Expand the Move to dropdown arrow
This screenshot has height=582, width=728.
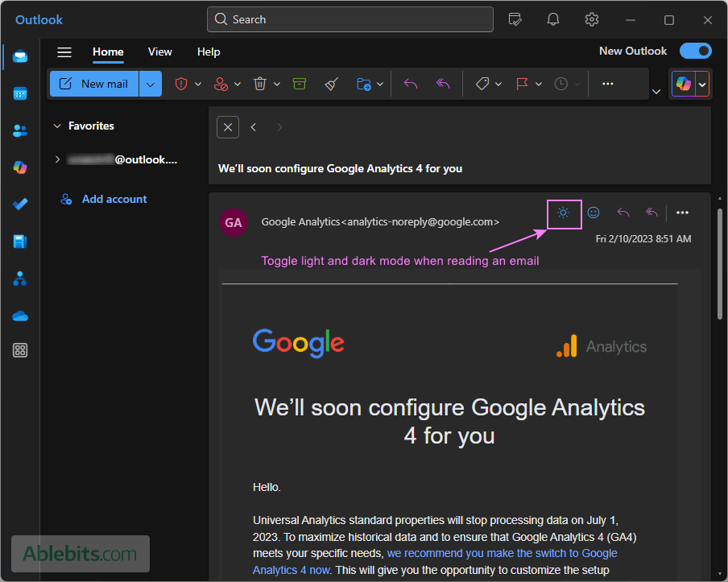coord(380,84)
